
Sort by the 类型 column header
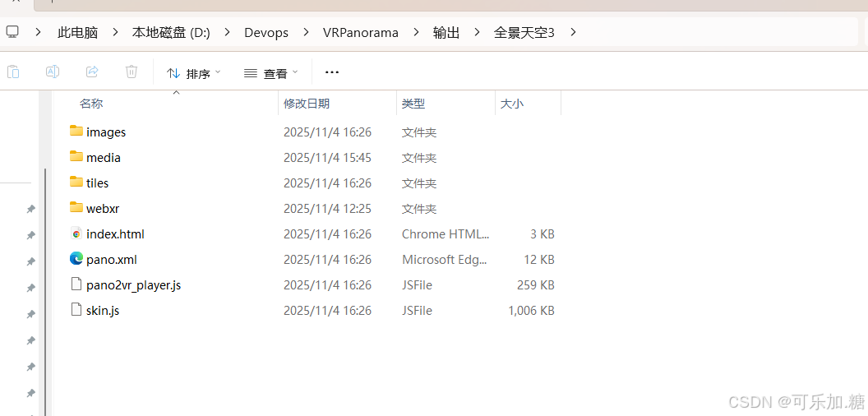[x=413, y=104]
